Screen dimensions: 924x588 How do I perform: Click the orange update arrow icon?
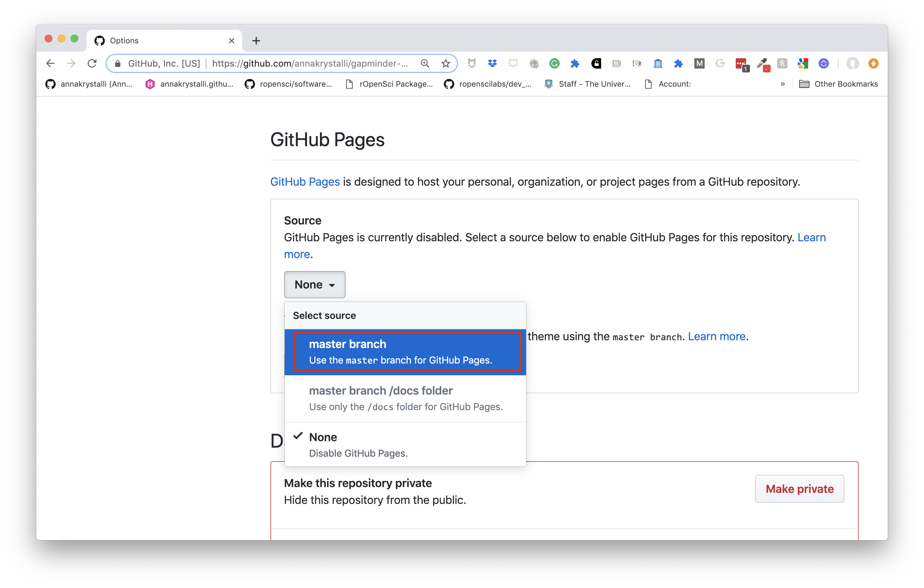(x=873, y=63)
